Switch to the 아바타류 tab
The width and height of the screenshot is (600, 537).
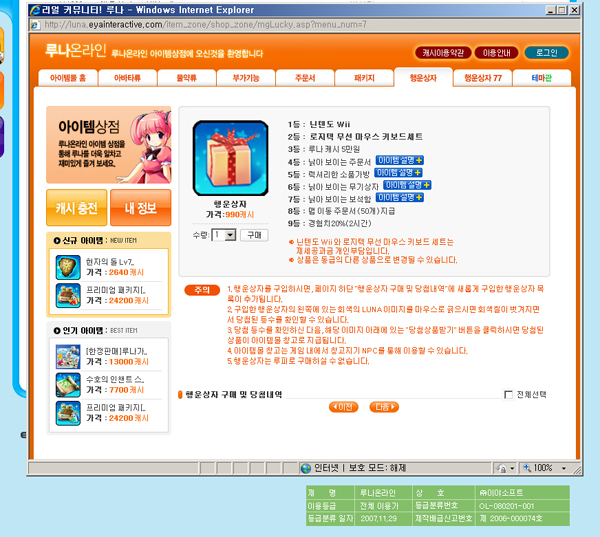[x=127, y=78]
